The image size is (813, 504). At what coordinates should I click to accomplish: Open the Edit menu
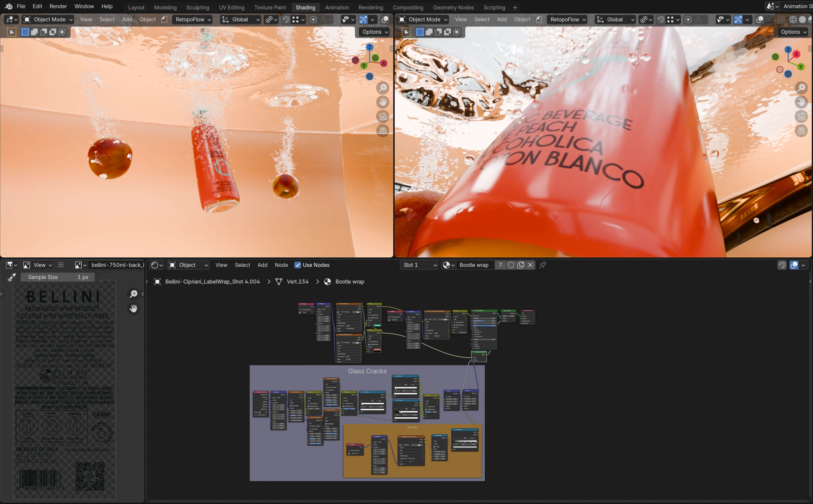[37, 6]
